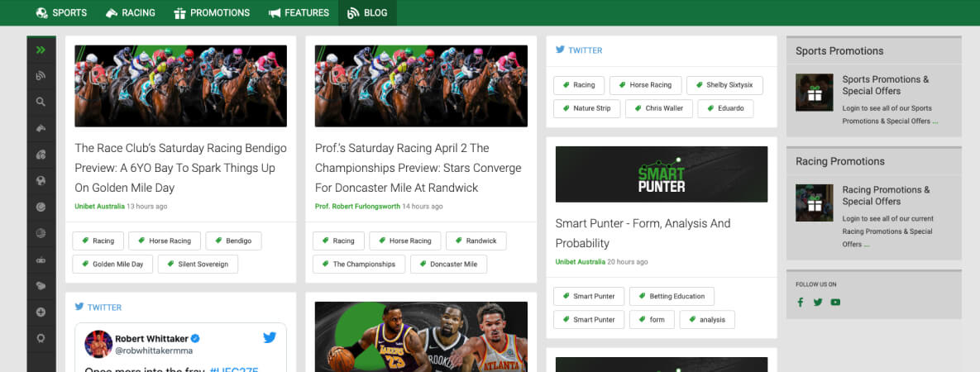Select the Chris Waller tag
Screen dimensions: 980x372
click(659, 108)
